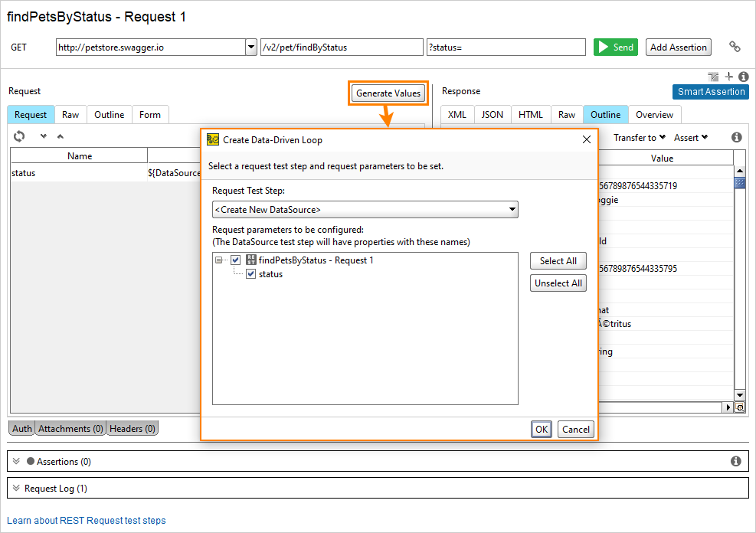Click the blue scrollbar thumb in the response panel
756x533 pixels.
(738, 183)
